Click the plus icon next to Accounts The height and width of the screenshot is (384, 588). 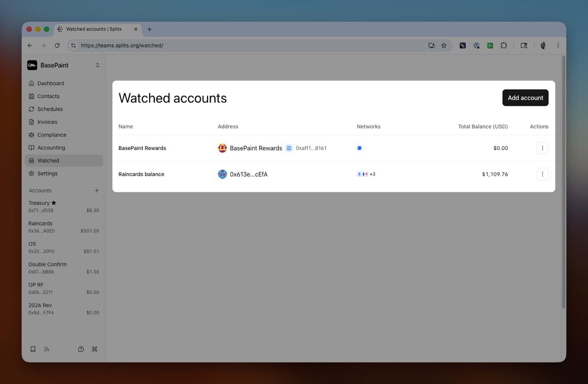(96, 190)
